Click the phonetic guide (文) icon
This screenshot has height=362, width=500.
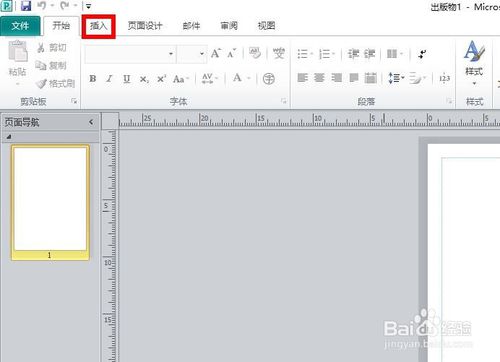tap(279, 53)
